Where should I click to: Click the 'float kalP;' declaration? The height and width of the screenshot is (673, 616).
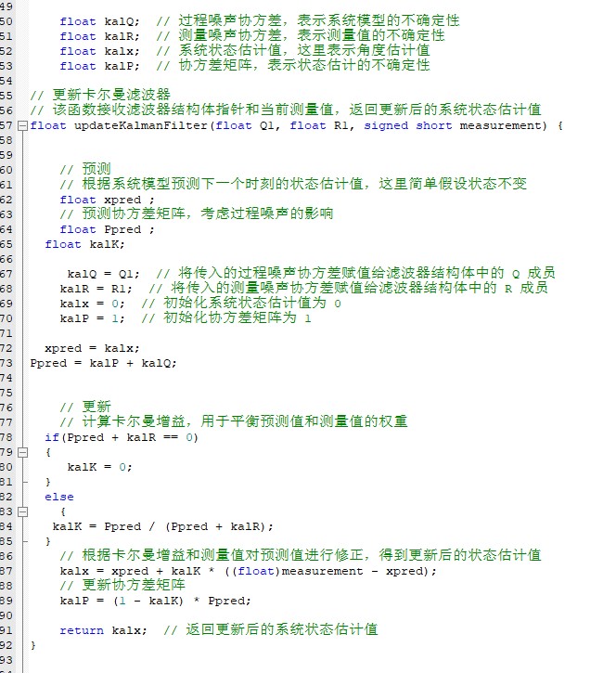[x=99, y=66]
